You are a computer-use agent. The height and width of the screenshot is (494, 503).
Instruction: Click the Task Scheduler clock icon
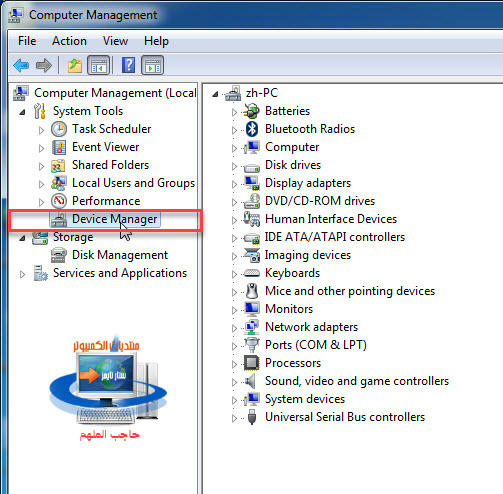[59, 129]
